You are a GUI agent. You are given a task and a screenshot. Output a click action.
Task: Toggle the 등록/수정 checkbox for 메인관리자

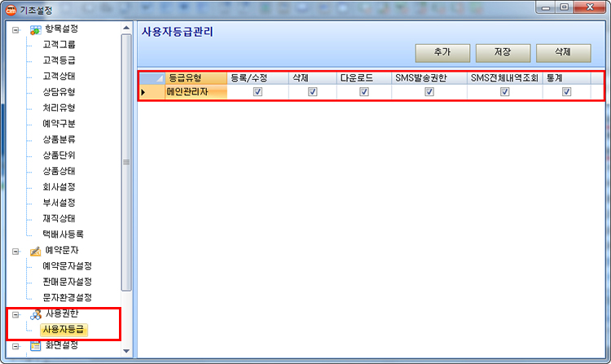pos(257,92)
